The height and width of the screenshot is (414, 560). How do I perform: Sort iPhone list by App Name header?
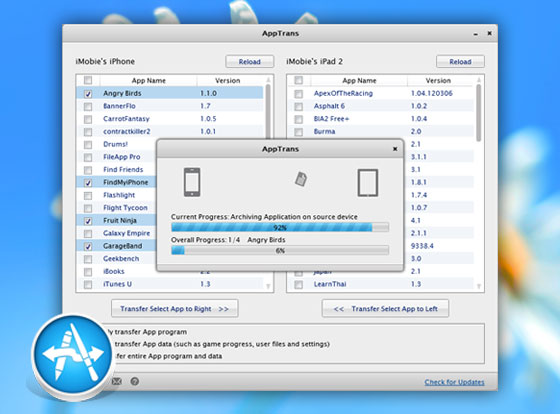point(149,80)
